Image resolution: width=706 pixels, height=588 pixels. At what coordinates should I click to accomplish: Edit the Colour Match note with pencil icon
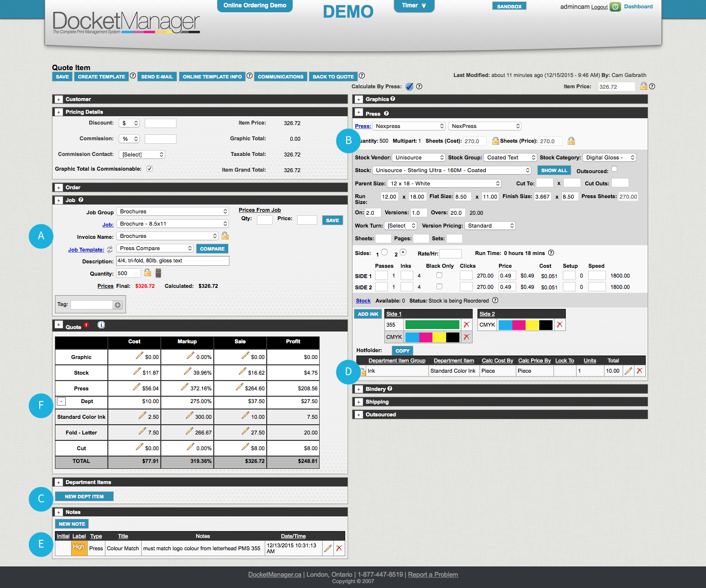coord(328,548)
